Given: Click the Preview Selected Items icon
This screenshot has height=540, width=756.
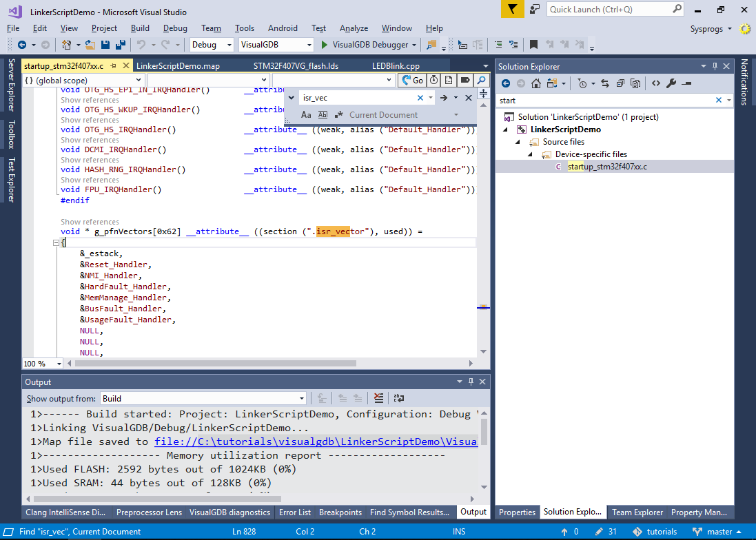Looking at the screenshot, I should (687, 83).
